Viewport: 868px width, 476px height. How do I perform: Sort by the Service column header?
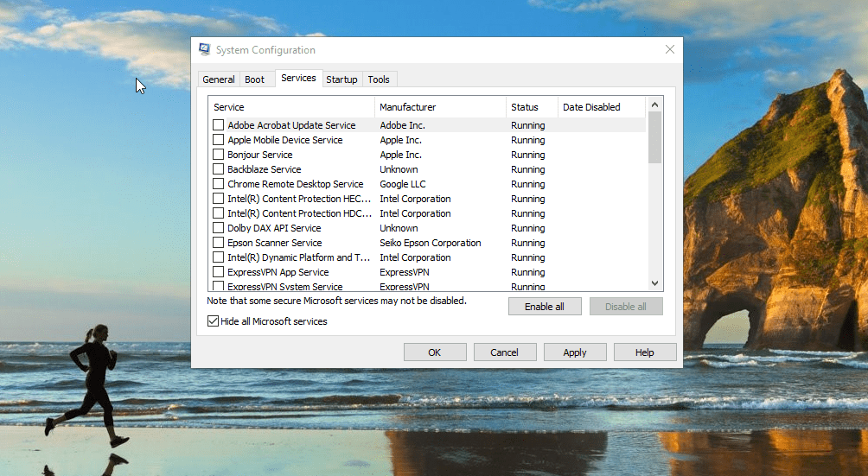pos(291,107)
